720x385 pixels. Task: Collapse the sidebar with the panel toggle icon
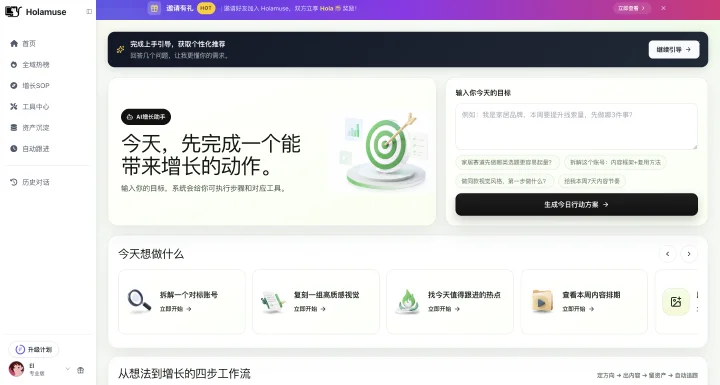89,11
